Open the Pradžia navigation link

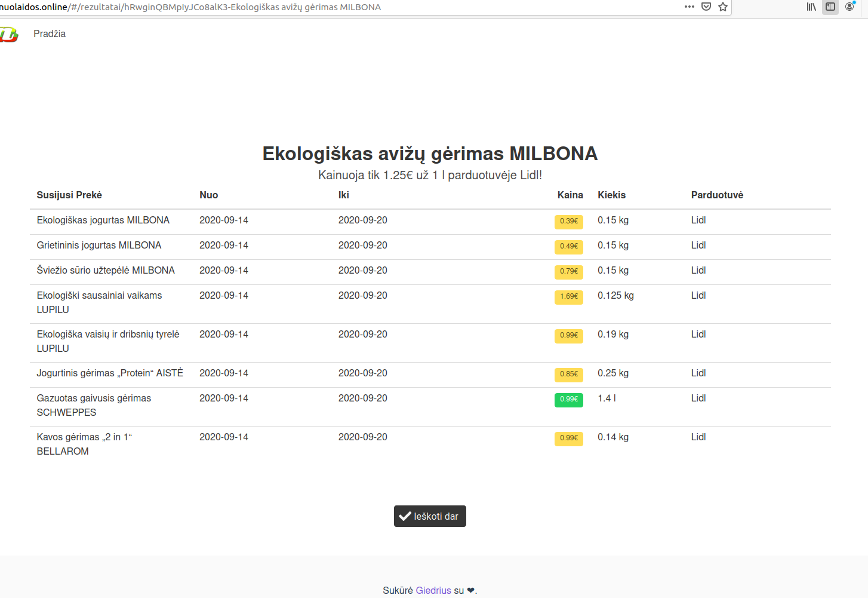[50, 34]
